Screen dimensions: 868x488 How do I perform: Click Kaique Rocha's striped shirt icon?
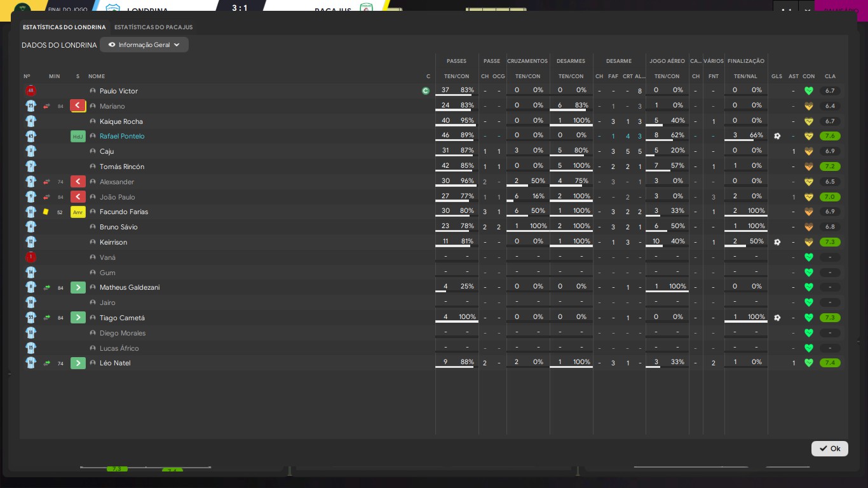(31, 121)
